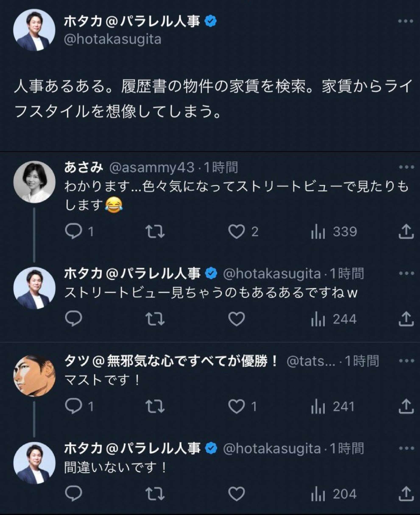Share the 間違いないです reply
Viewport: 420px width, 515px height.
pyautogui.click(x=406, y=493)
